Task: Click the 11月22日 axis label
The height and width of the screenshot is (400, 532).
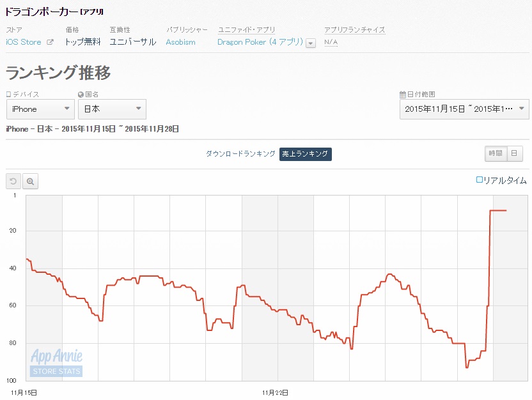Action: tap(275, 392)
